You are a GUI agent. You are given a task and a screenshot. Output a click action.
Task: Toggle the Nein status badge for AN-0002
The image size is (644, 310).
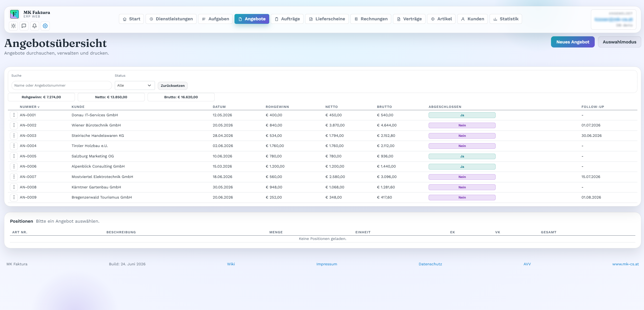point(462,125)
